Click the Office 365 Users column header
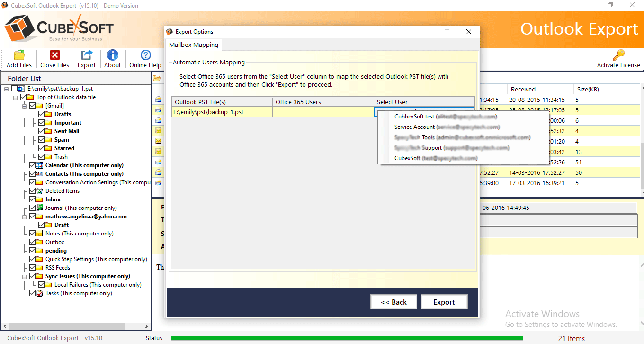The height and width of the screenshot is (344, 644). click(323, 102)
